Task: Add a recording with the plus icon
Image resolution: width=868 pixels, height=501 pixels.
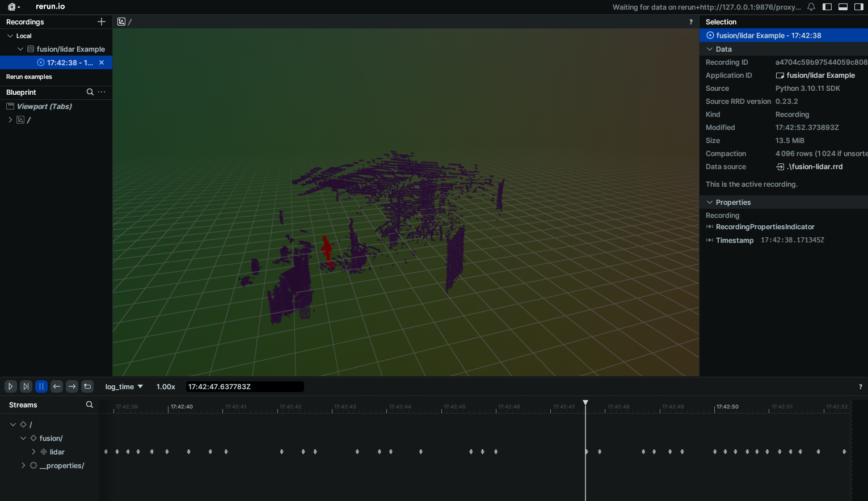Action: point(102,22)
